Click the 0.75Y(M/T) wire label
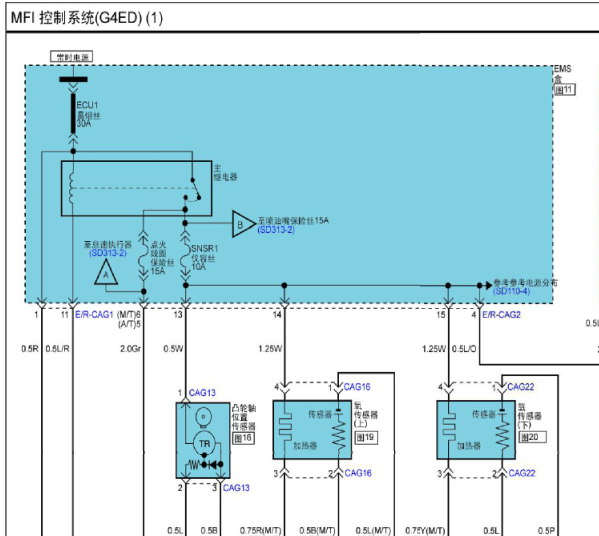This screenshot has height=536, width=599. coord(425,531)
